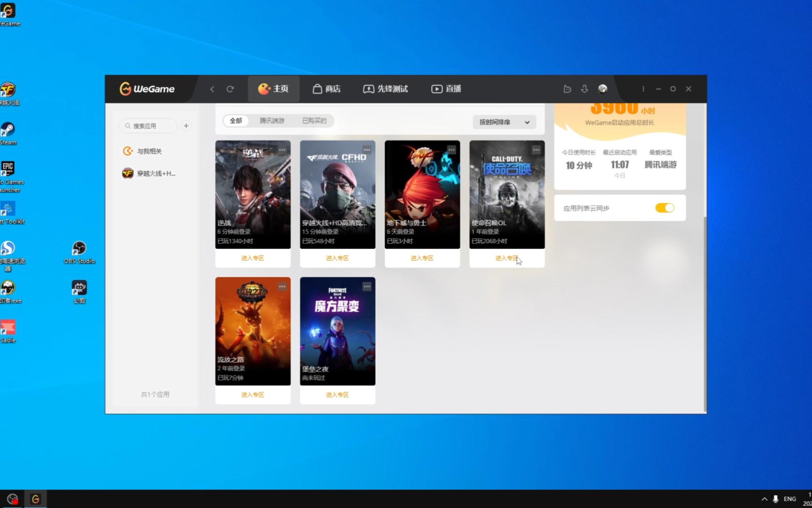Open the 穿越火线+HD game cover
Screen dimensions: 812x508
337,194
